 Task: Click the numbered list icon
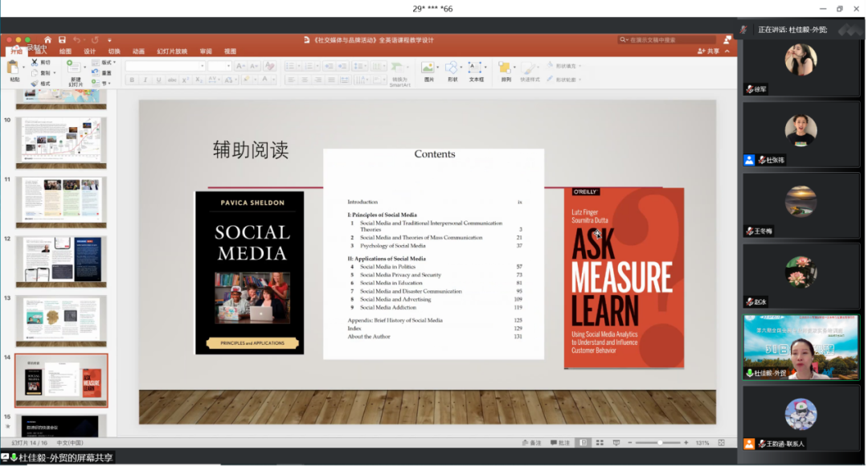pyautogui.click(x=309, y=66)
